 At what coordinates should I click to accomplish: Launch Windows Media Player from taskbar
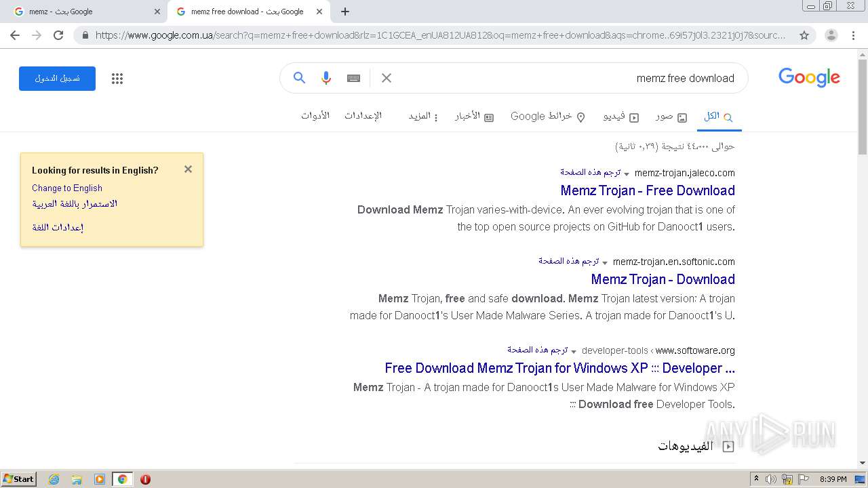(x=100, y=479)
